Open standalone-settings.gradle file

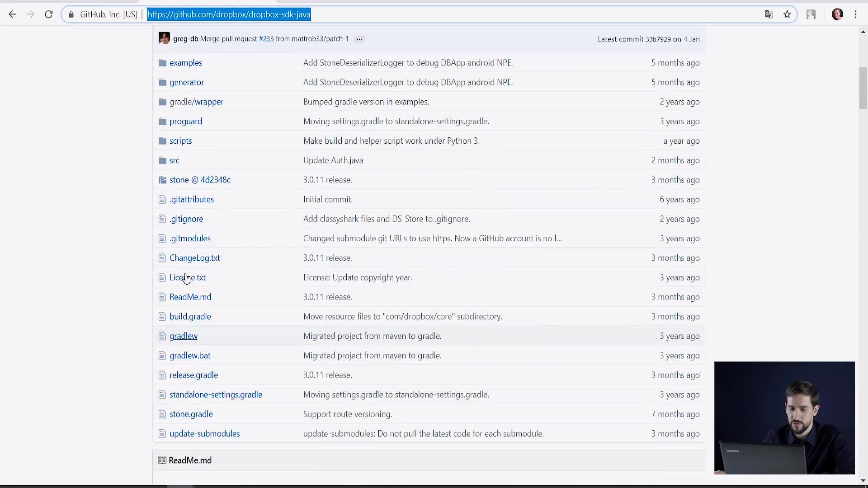pos(216,394)
